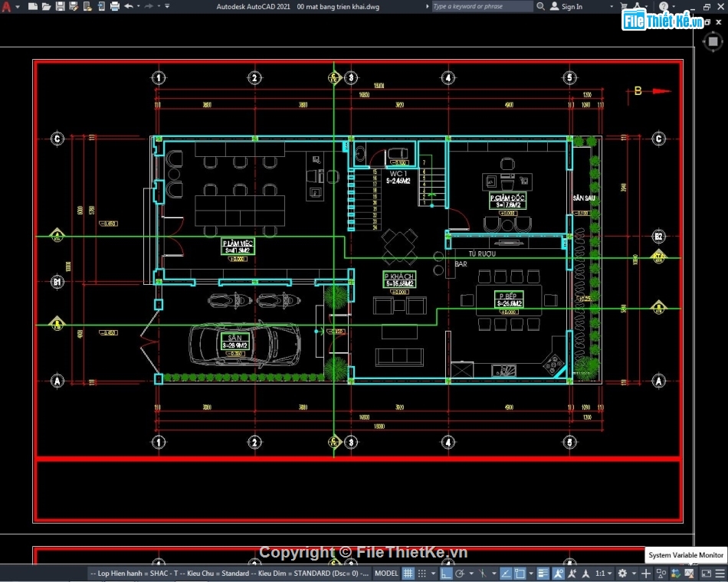Select the P.BẾP room label
This screenshot has height=582, width=728.
coord(510,299)
